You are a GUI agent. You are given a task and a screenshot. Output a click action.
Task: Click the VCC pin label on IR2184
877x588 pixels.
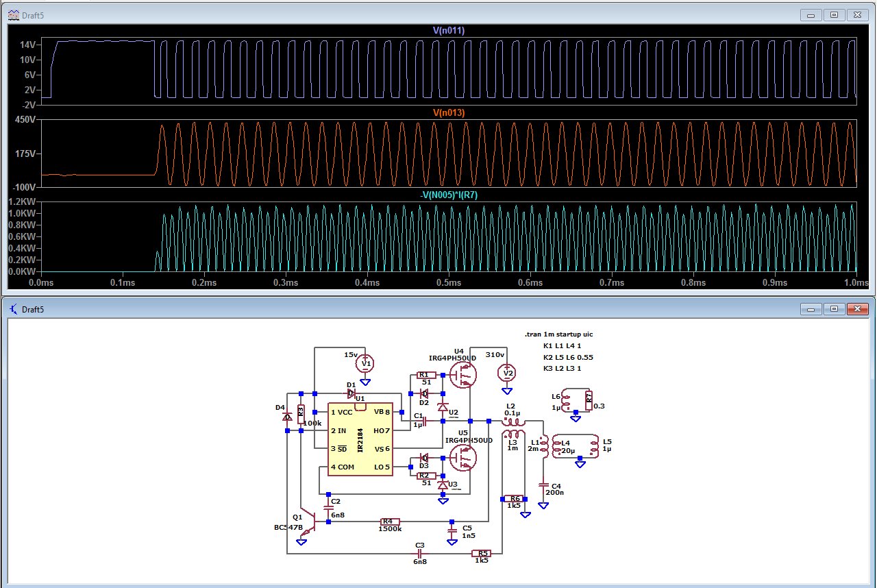[345, 412]
